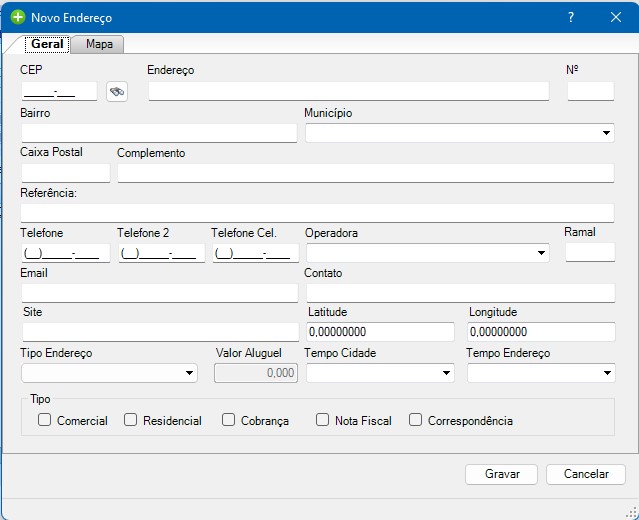
Task: Click the green plus icon in title bar
Action: [17, 18]
